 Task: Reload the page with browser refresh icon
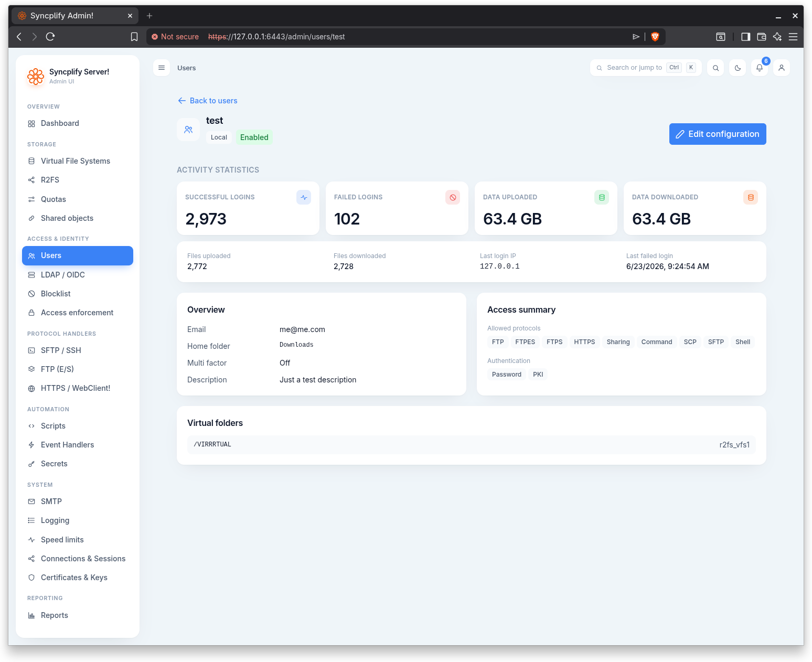point(50,37)
